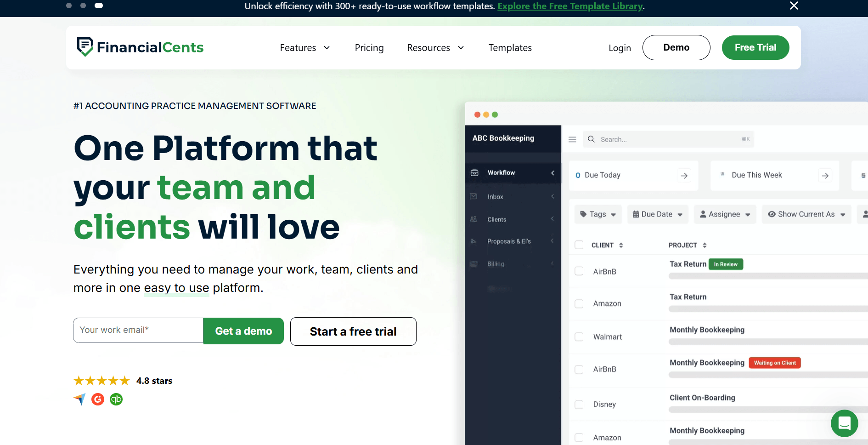
Task: Close the announcement banner
Action: 794,6
